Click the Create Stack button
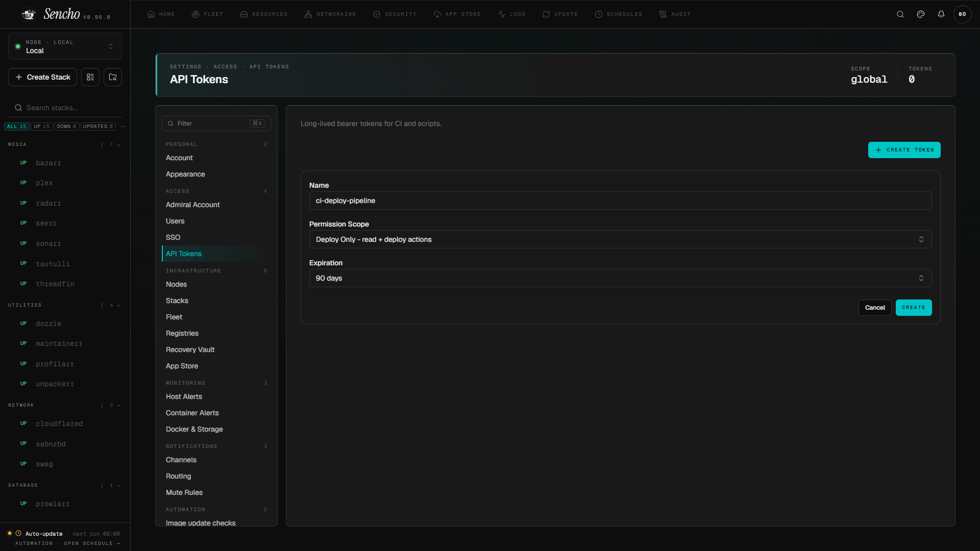Viewport: 980px width, 551px height. pos(43,77)
